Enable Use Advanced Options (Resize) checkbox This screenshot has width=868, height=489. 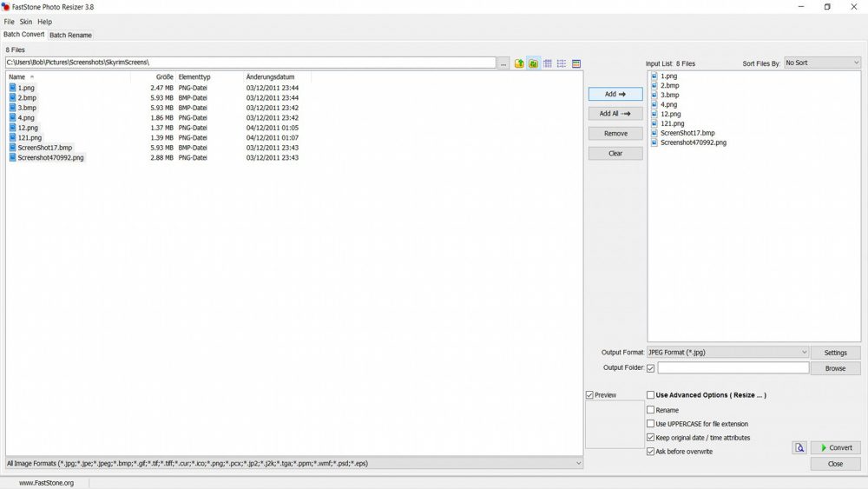[650, 395]
